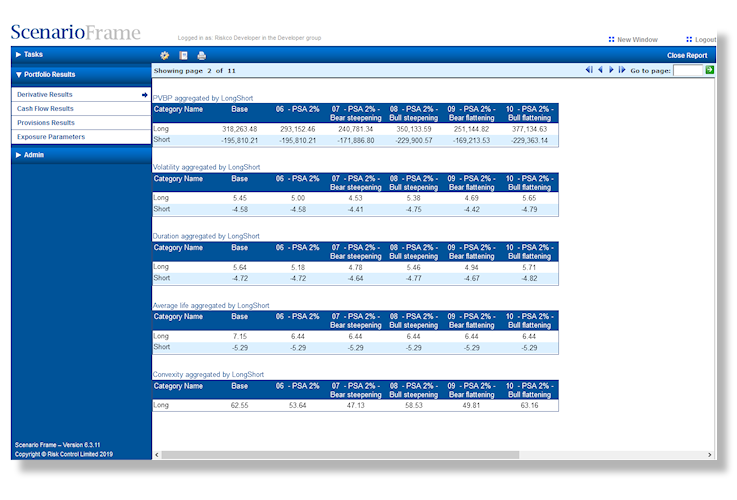The image size is (737, 500).
Task: Click the Volatility aggregated by LongShort title
Action: point(206,167)
